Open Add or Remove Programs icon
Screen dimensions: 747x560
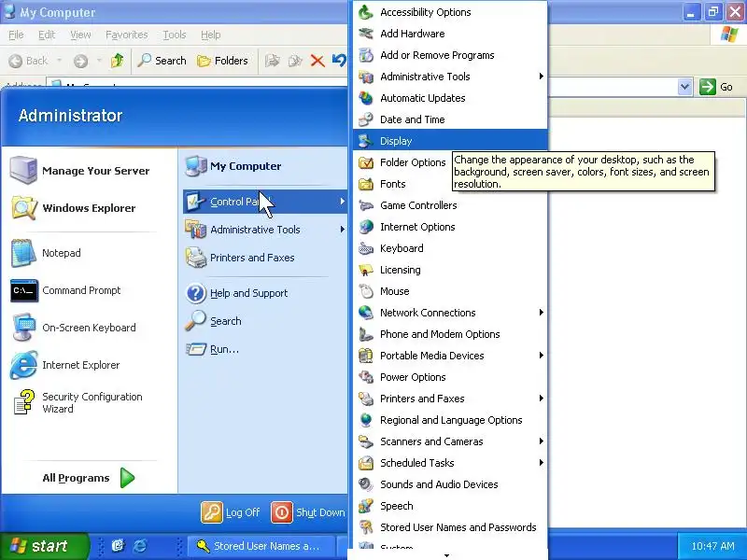pyautogui.click(x=365, y=55)
